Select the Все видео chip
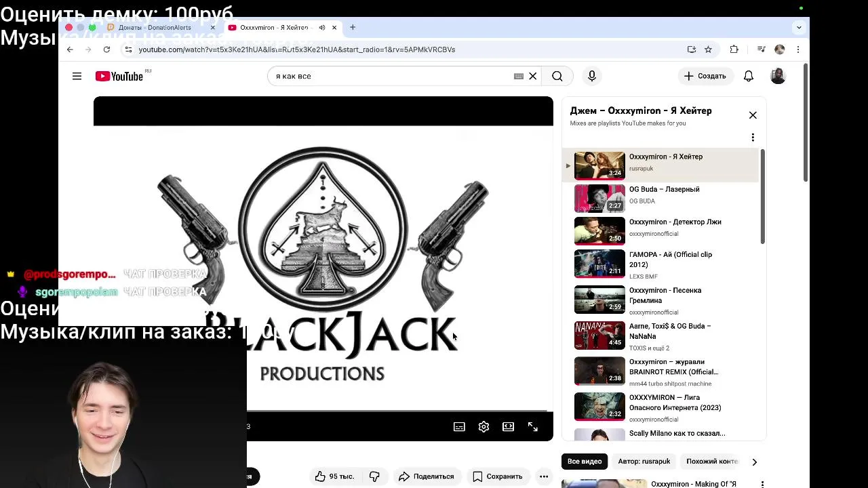The height and width of the screenshot is (488, 868). (x=585, y=462)
